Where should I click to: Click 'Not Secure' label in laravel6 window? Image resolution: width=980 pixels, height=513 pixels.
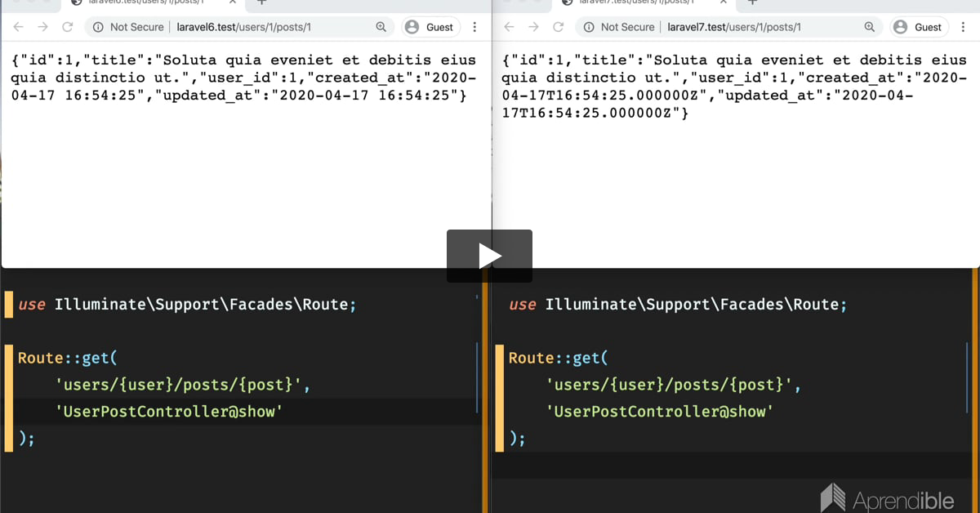(x=136, y=27)
